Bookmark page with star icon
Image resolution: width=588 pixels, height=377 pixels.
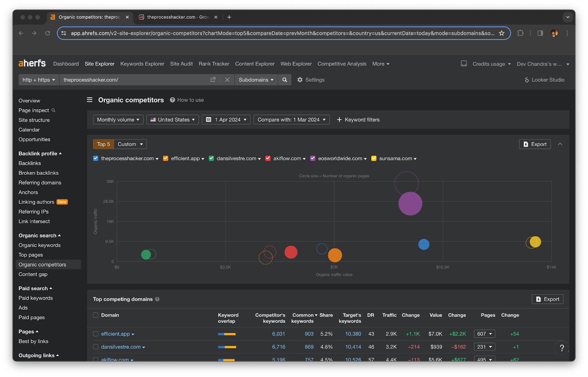point(502,33)
